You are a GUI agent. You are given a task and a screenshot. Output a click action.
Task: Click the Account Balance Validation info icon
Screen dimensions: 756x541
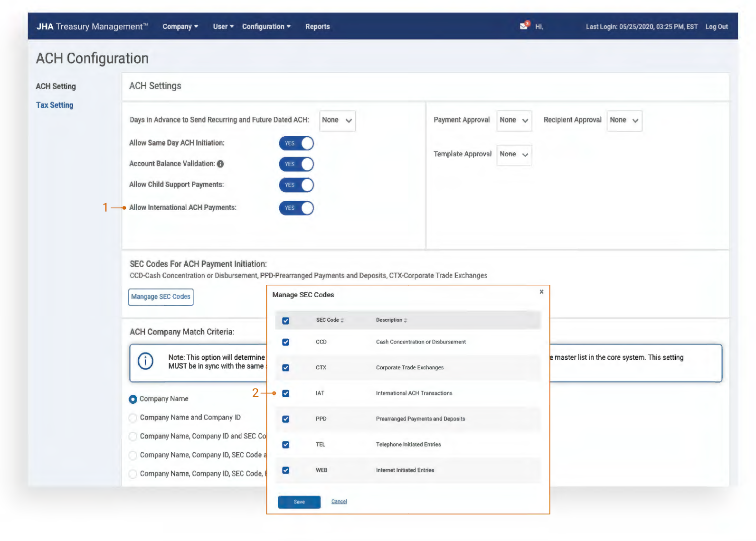coord(220,164)
